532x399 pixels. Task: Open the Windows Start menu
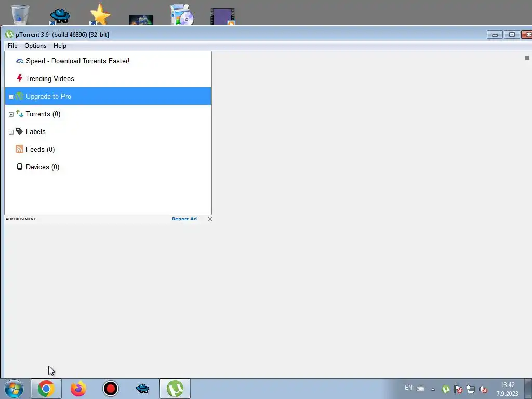tap(14, 389)
